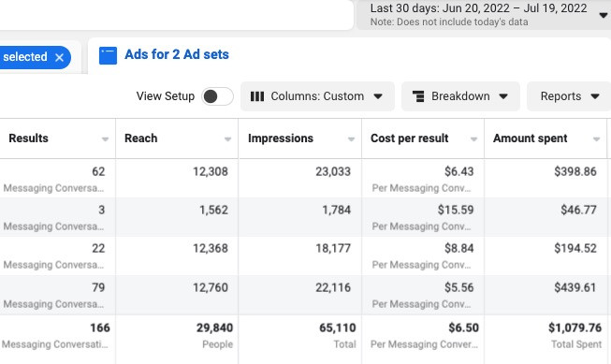Click the Results column sort arrow
The height and width of the screenshot is (364, 611).
point(105,139)
